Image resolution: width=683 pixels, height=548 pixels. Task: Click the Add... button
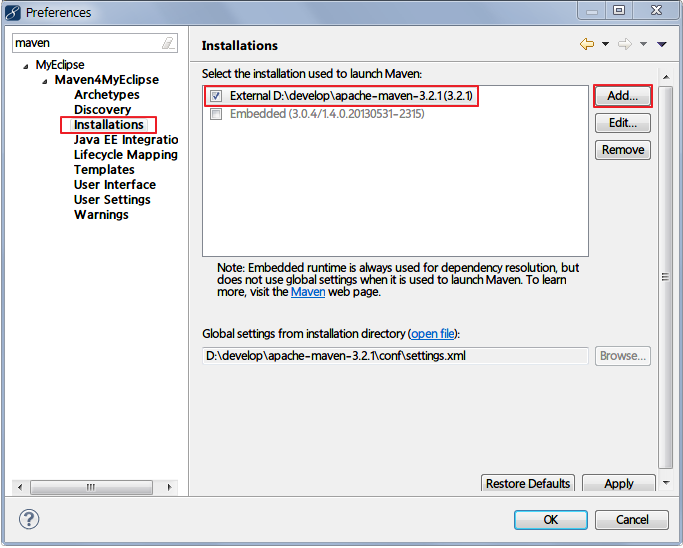coord(622,96)
